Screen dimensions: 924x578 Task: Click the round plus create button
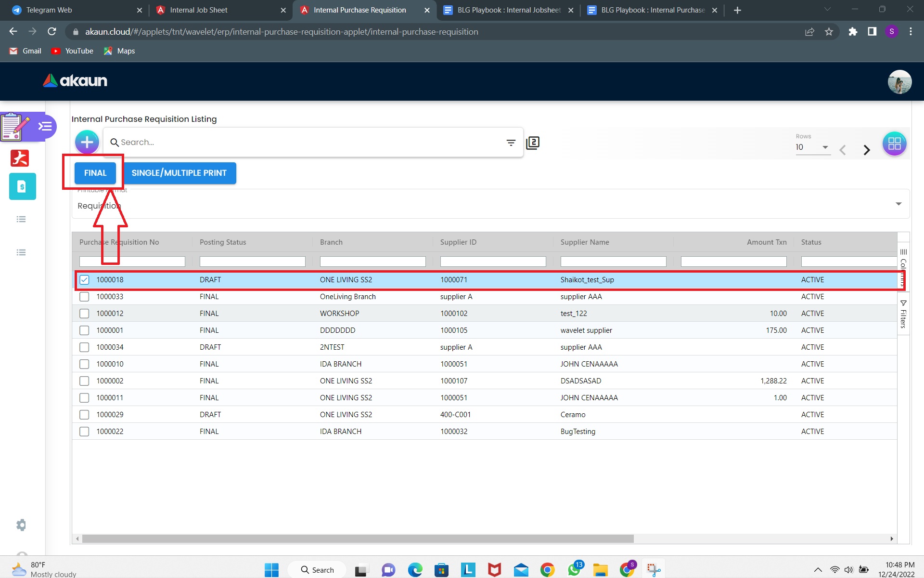[87, 142]
